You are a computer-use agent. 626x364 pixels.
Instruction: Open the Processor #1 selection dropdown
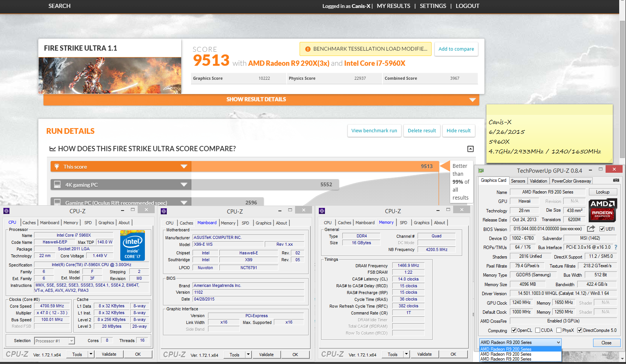click(71, 341)
